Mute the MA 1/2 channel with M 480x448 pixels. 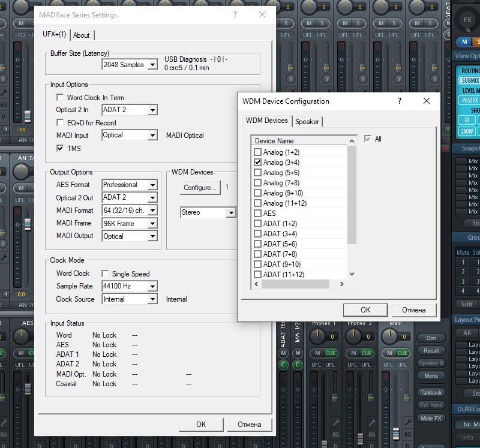coord(297,353)
